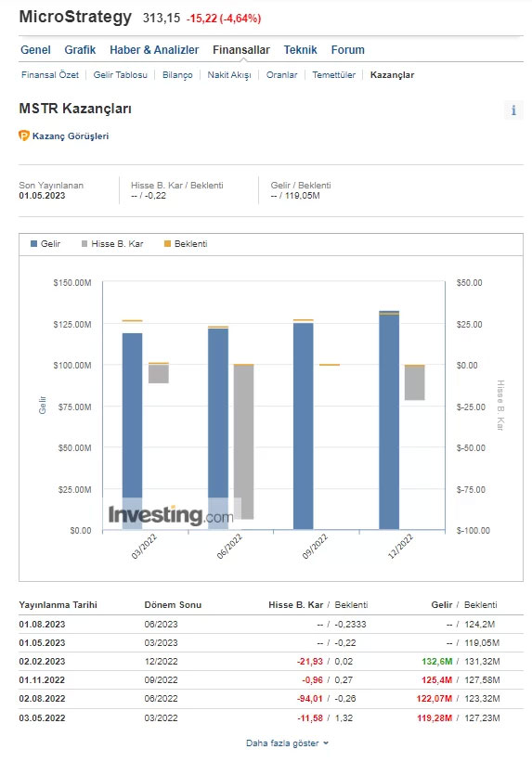This screenshot has height=762, width=532.
Task: Open the Teknik tab
Action: click(x=301, y=50)
